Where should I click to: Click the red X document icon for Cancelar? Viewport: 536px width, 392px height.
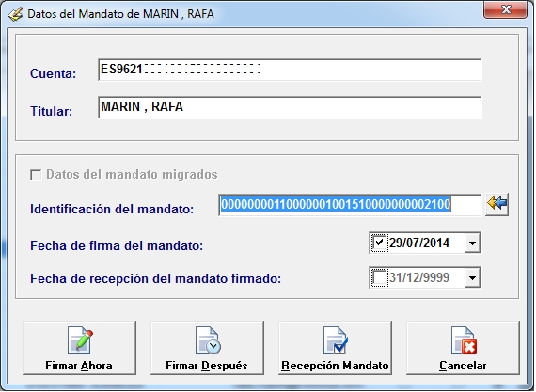tap(464, 340)
